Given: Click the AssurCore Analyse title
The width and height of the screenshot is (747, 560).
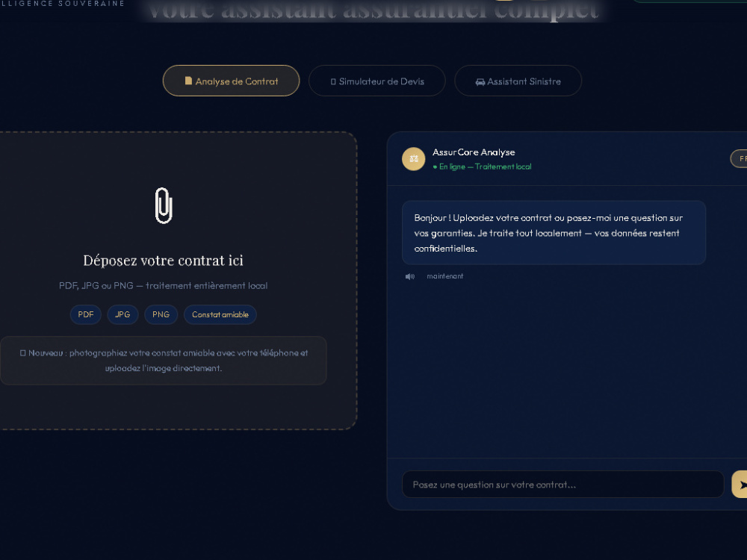Looking at the screenshot, I should (474, 152).
